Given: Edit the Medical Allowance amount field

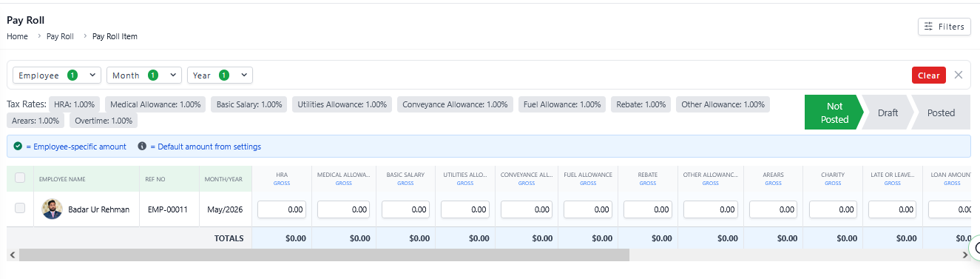Looking at the screenshot, I should [343, 209].
